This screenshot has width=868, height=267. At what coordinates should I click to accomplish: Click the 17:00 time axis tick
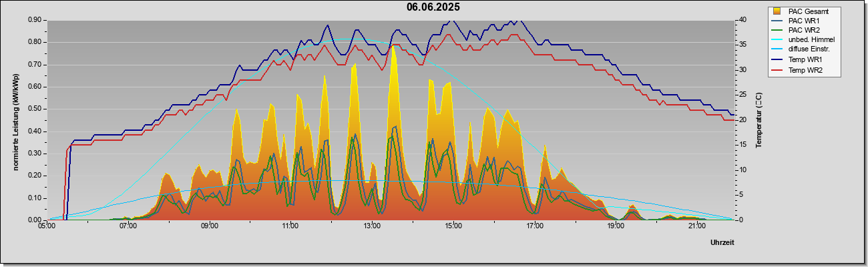(535, 227)
